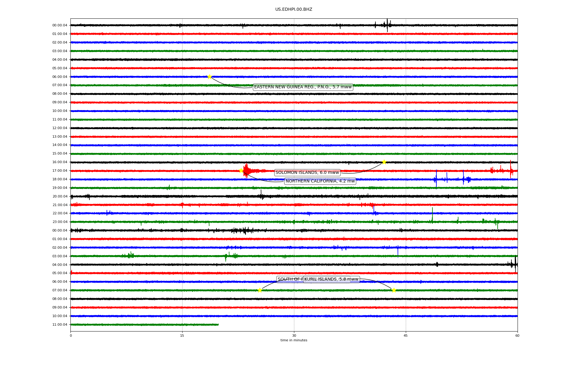Select the Solomon Islands 6.0 mww label

(307, 173)
